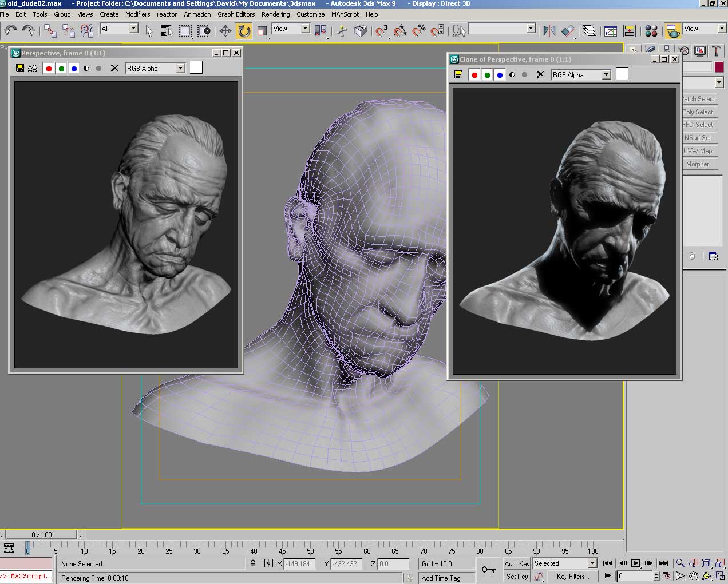Choose the Select Object arrow tool

(149, 30)
